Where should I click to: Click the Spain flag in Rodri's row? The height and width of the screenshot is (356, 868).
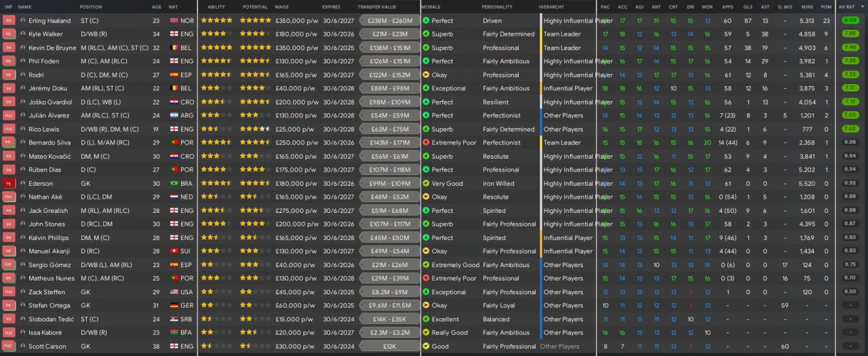(174, 75)
